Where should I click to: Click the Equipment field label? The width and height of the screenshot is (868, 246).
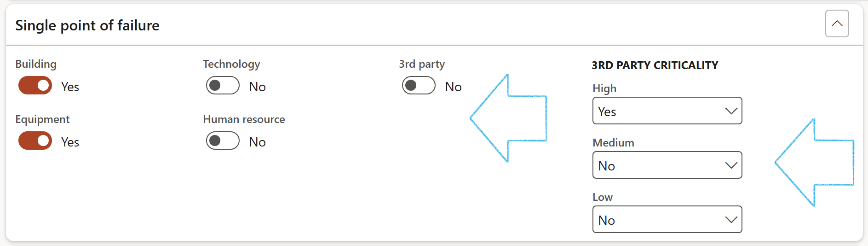42,119
